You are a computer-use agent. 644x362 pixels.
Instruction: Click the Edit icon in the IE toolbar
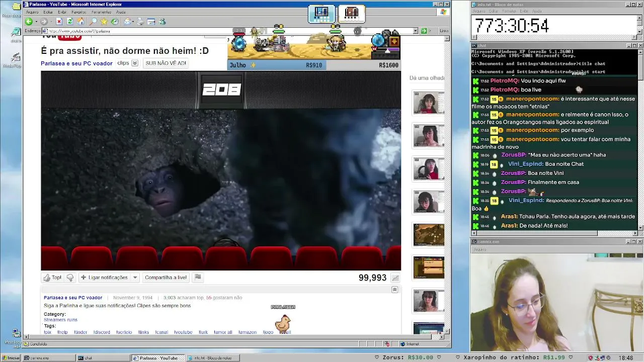click(151, 22)
